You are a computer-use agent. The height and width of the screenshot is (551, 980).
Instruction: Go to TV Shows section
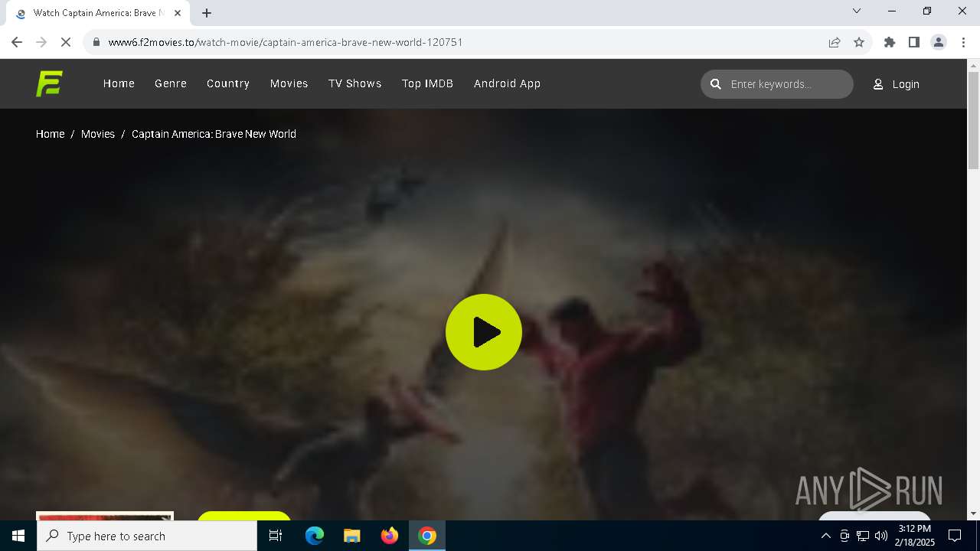coord(354,83)
